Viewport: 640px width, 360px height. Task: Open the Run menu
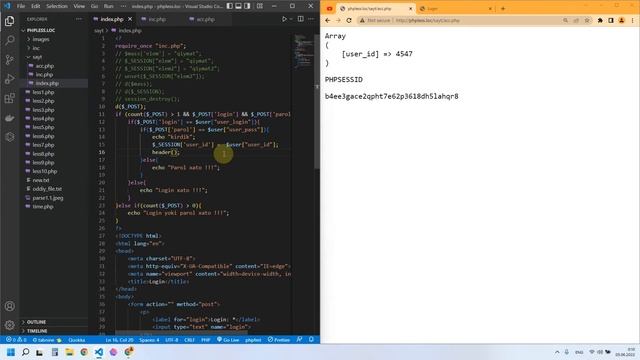[x=109, y=6]
